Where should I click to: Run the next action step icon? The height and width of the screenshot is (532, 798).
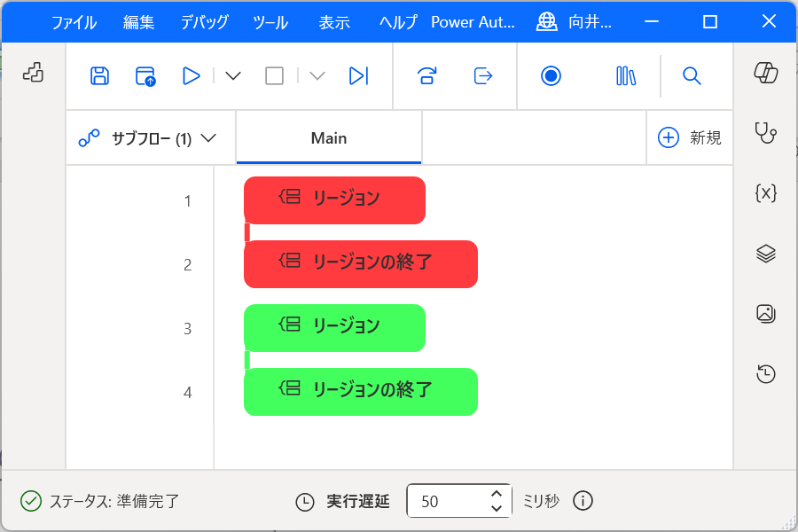(359, 76)
